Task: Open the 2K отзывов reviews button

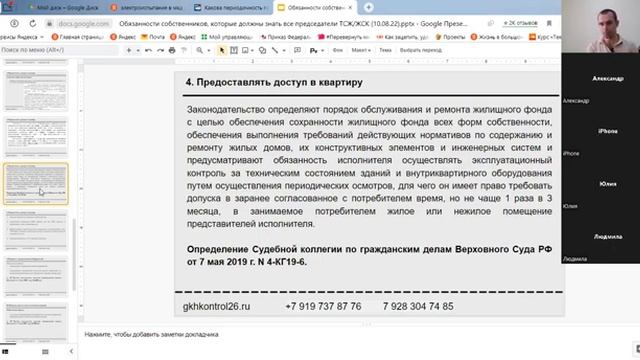Action: (x=520, y=23)
